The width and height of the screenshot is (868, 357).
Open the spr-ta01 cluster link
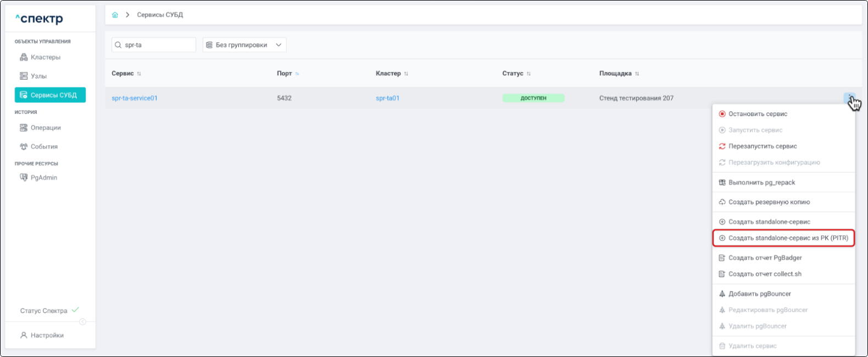coord(387,98)
